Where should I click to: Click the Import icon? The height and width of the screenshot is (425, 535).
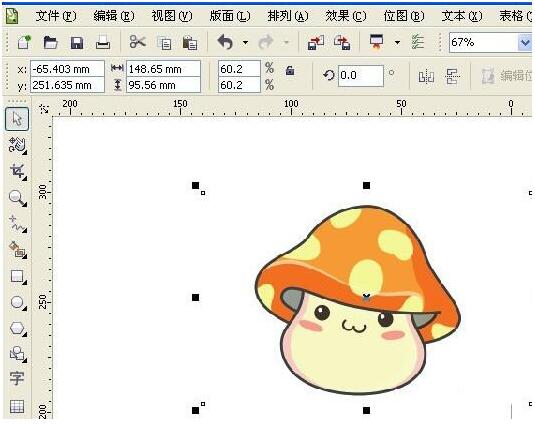(x=316, y=43)
